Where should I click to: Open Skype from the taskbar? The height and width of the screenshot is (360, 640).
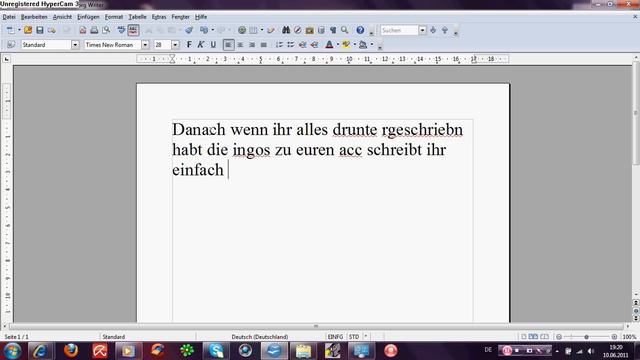click(216, 351)
